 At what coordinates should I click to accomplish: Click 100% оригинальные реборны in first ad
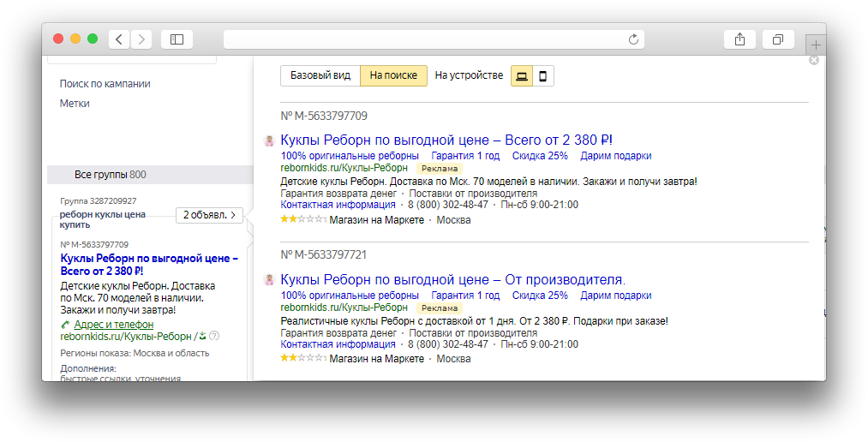tap(350, 156)
